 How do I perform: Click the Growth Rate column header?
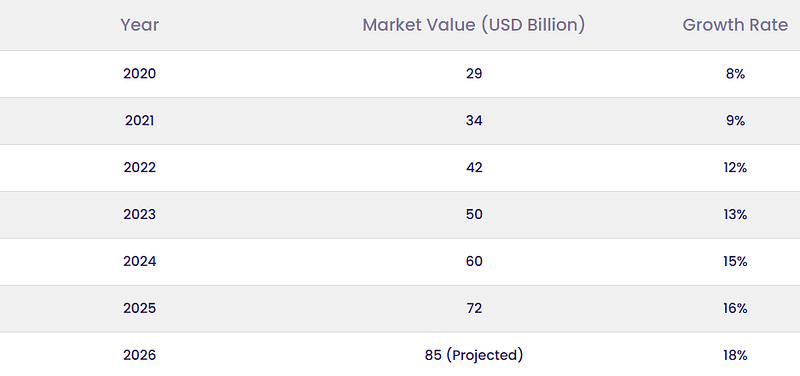pos(735,25)
